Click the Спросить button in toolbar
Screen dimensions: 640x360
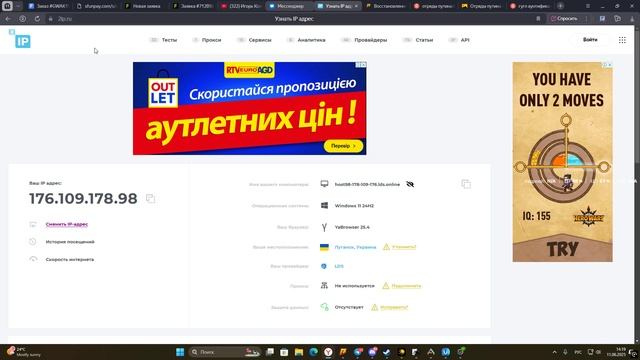(564, 19)
